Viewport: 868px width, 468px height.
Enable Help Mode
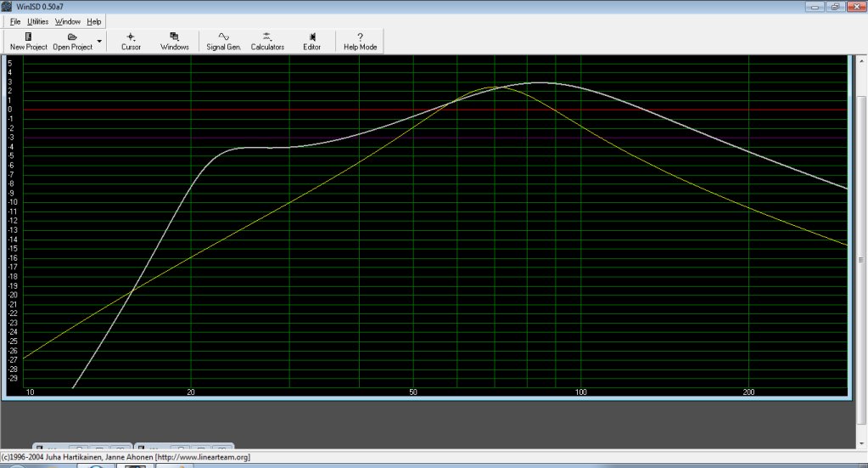(x=361, y=42)
